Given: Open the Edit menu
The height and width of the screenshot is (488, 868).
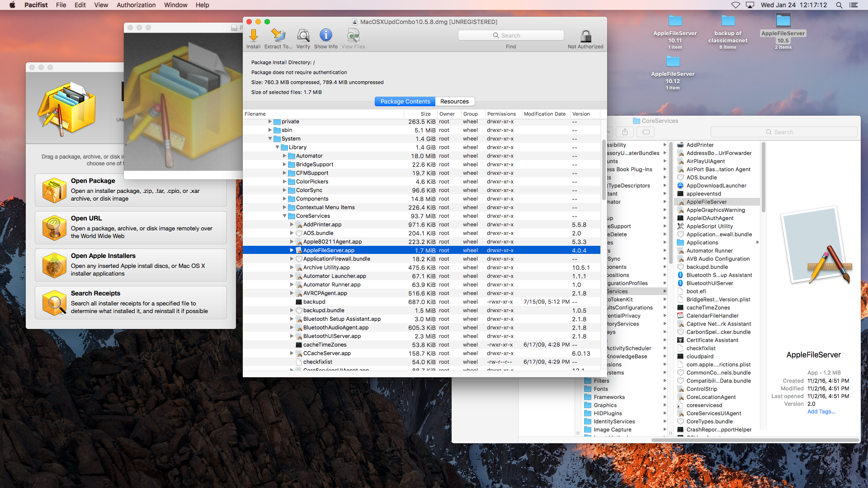Looking at the screenshot, I should 80,5.
